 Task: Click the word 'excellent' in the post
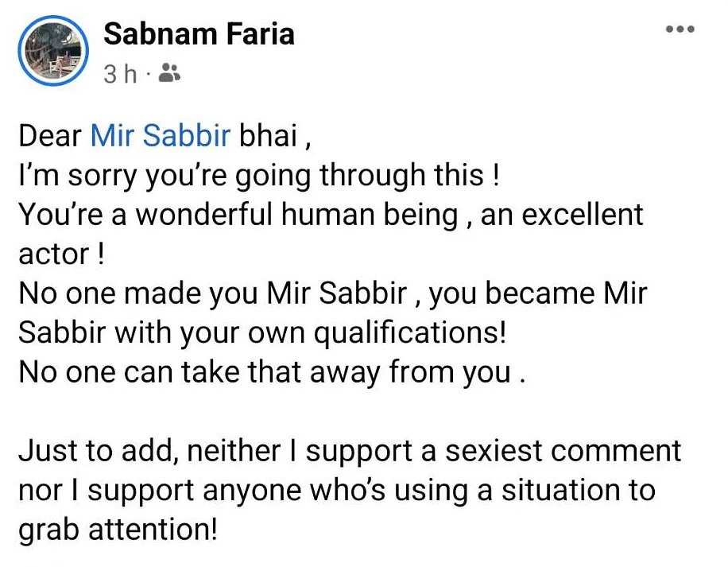click(583, 215)
